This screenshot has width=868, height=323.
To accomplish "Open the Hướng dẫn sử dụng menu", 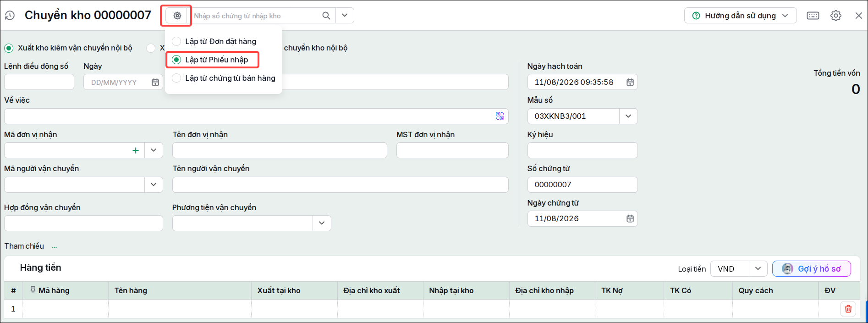I will coord(740,16).
